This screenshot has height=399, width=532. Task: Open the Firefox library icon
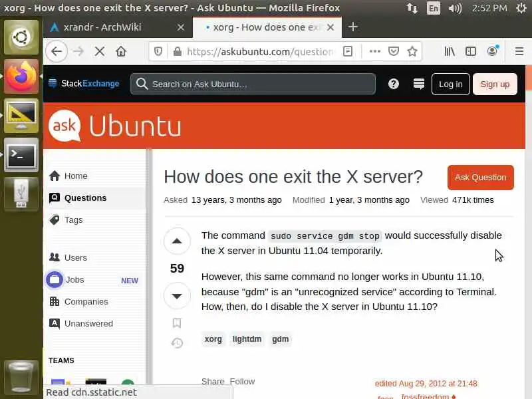click(450, 52)
